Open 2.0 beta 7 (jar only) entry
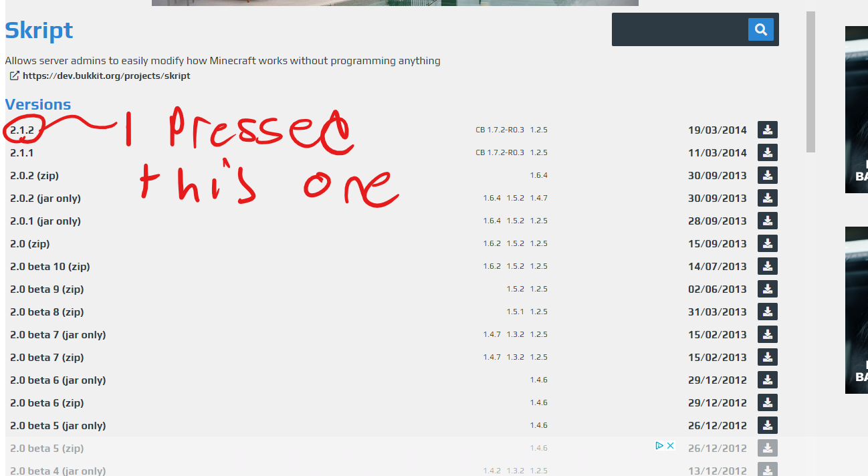 pos(58,334)
